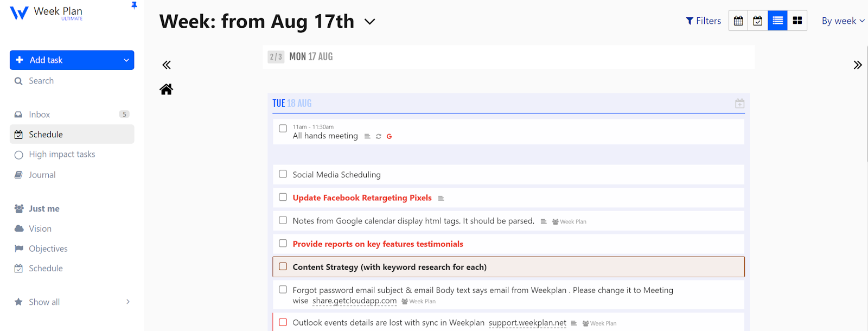Check off the All hands meeting task
Screen dimensions: 868x331
tap(283, 129)
